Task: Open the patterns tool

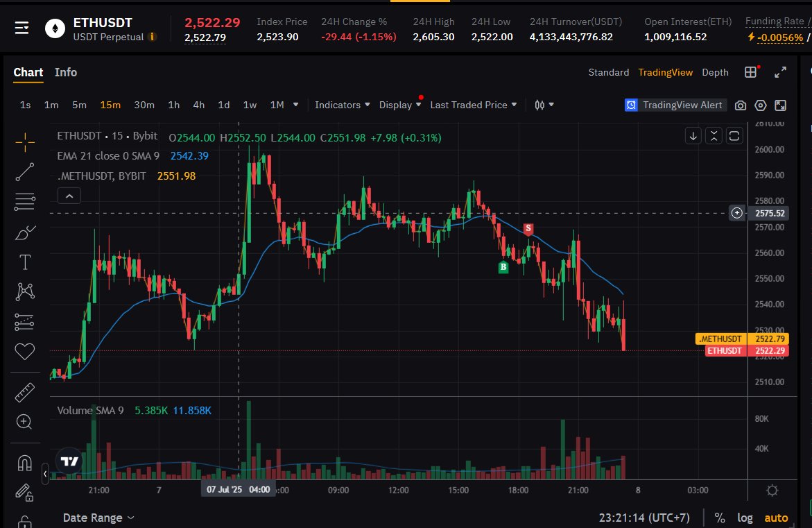Action: click(25, 291)
